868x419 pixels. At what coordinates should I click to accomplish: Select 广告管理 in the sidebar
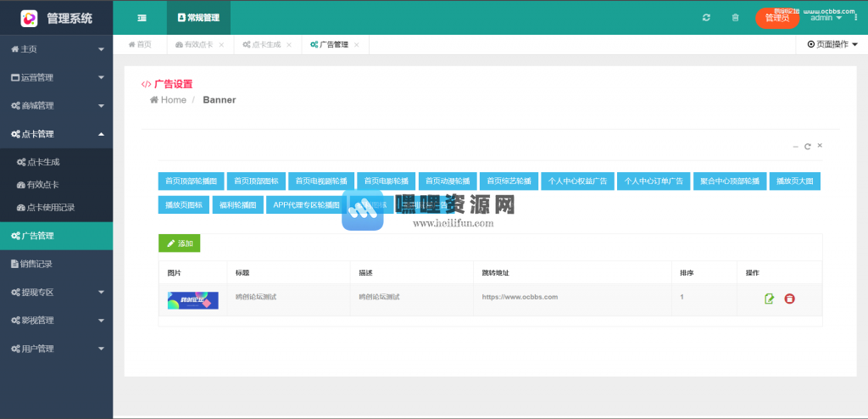pos(57,236)
